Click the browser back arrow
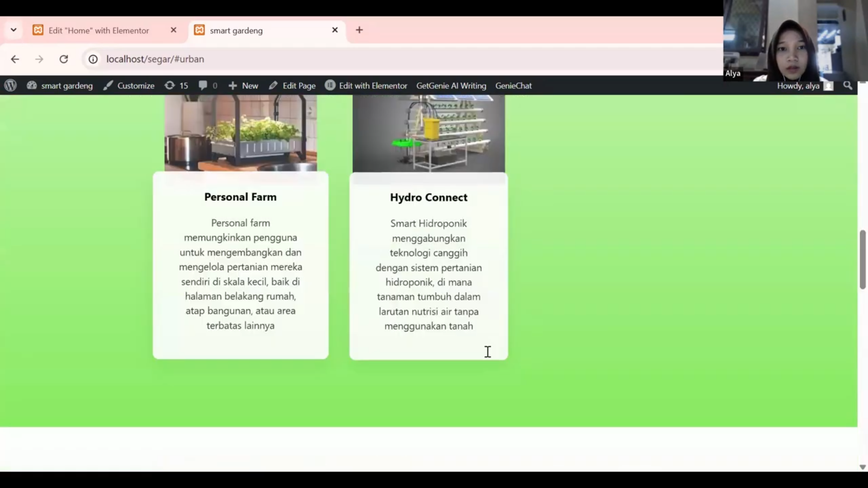Screen dimensions: 868x488 point(15,59)
